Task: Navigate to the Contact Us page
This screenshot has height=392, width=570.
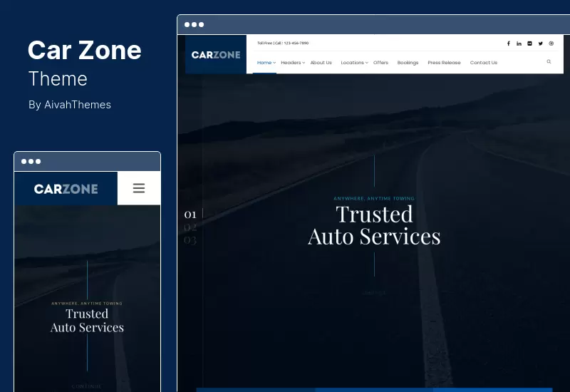Action: coord(484,63)
